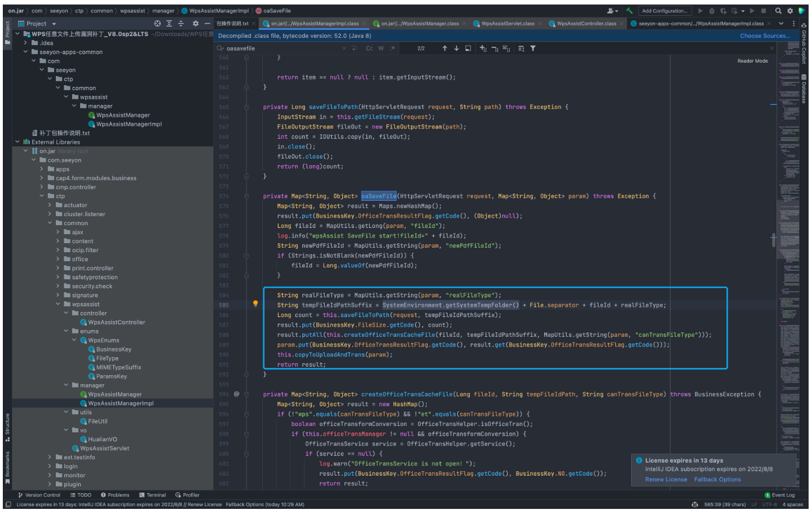Expand the ext.testinfo package node

tap(50, 458)
